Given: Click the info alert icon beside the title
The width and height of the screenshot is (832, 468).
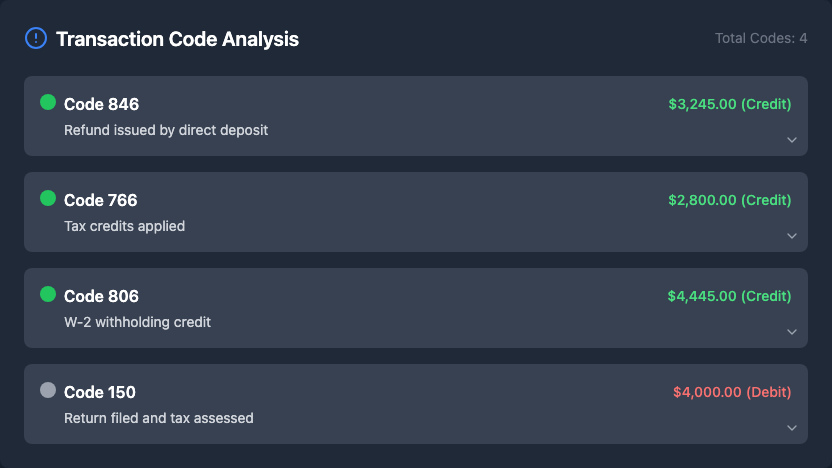Looking at the screenshot, I should pos(35,39).
